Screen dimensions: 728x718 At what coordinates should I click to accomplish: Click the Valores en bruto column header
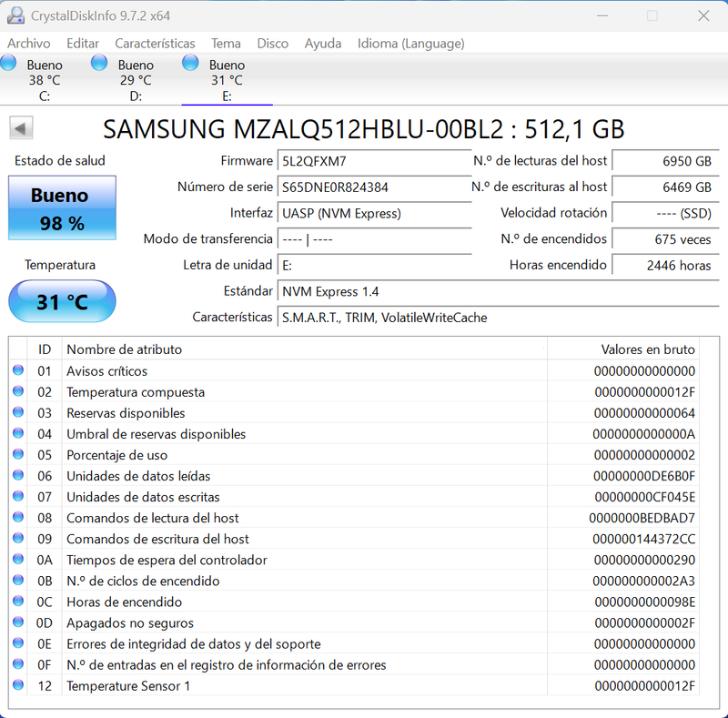(x=623, y=349)
